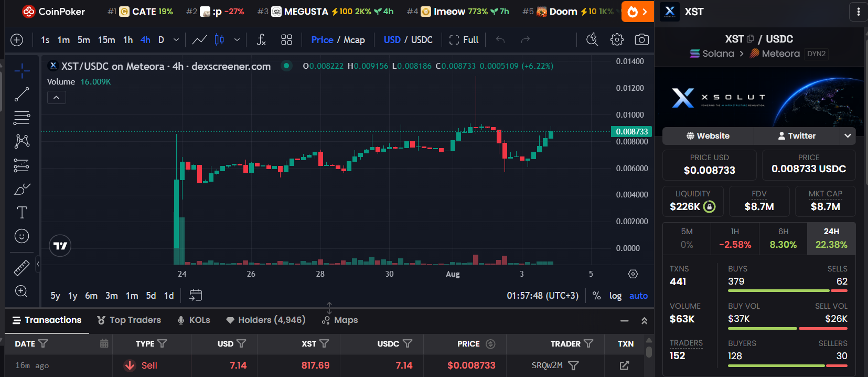Select the 1H stats tab

point(735,238)
